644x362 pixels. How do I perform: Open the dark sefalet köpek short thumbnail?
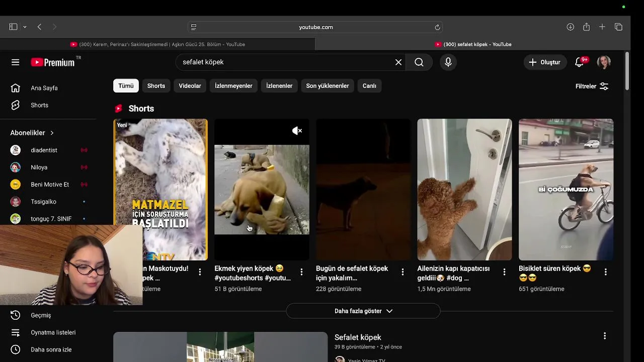pyautogui.click(x=363, y=190)
